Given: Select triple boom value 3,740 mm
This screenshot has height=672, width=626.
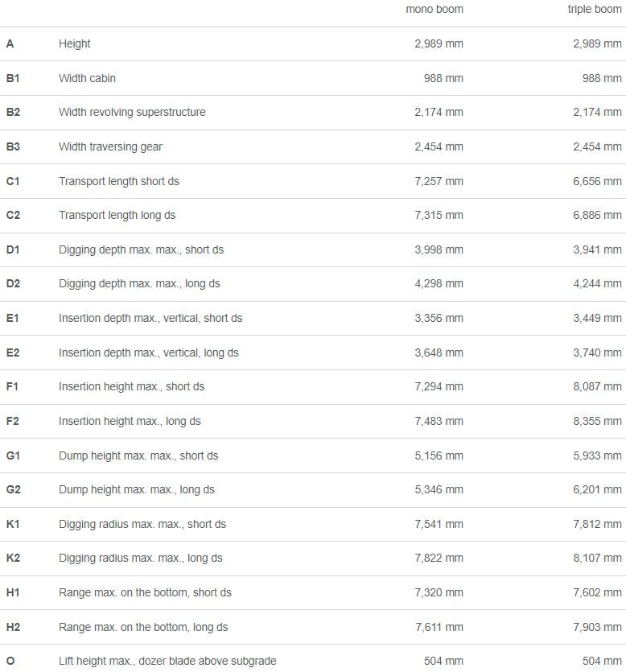Looking at the screenshot, I should (597, 352).
